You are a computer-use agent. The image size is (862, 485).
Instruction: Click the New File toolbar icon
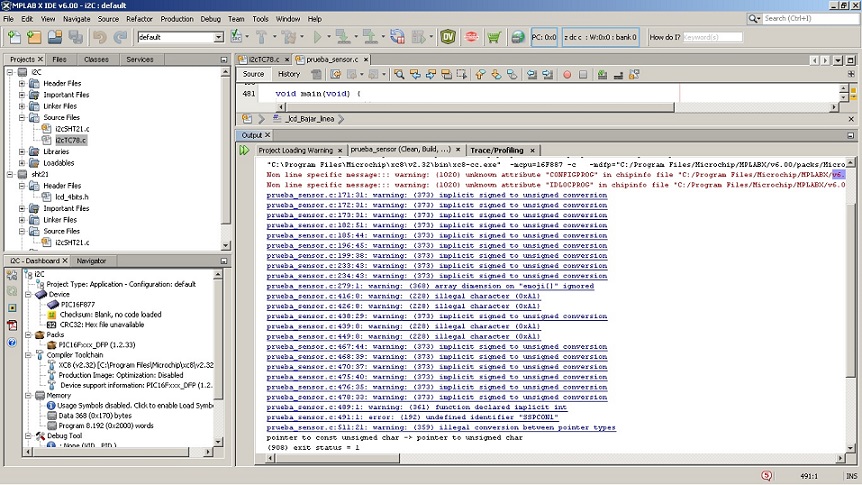[x=14, y=37]
